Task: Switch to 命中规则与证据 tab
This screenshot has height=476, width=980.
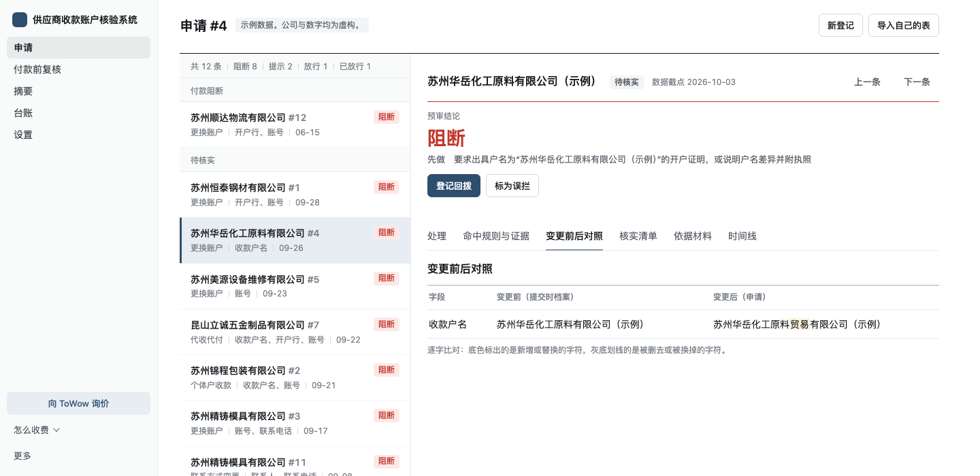Action: click(496, 236)
